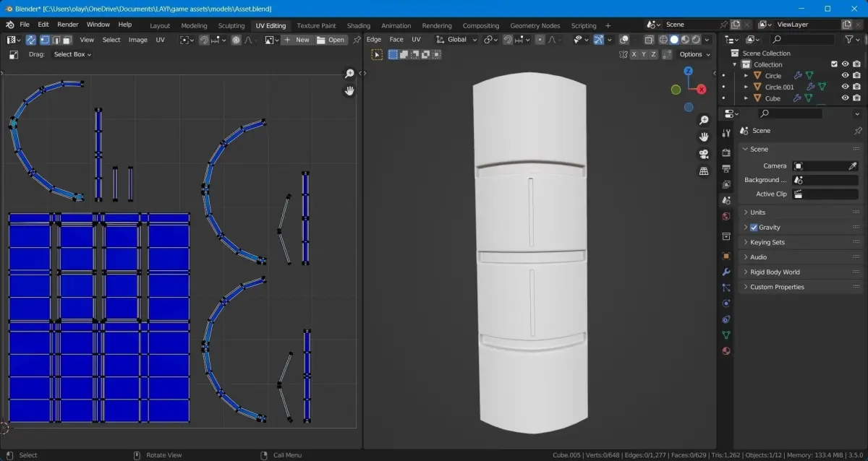Select solid viewport shading

[674, 40]
